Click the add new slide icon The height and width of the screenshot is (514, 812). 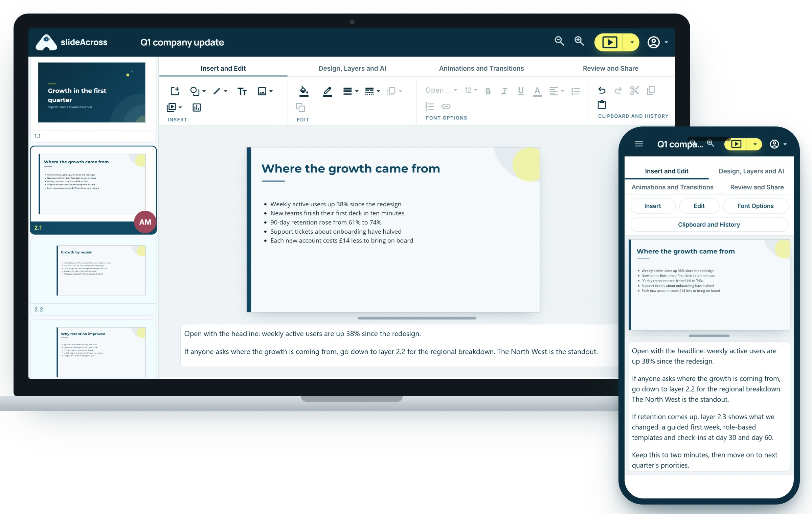[x=175, y=91]
